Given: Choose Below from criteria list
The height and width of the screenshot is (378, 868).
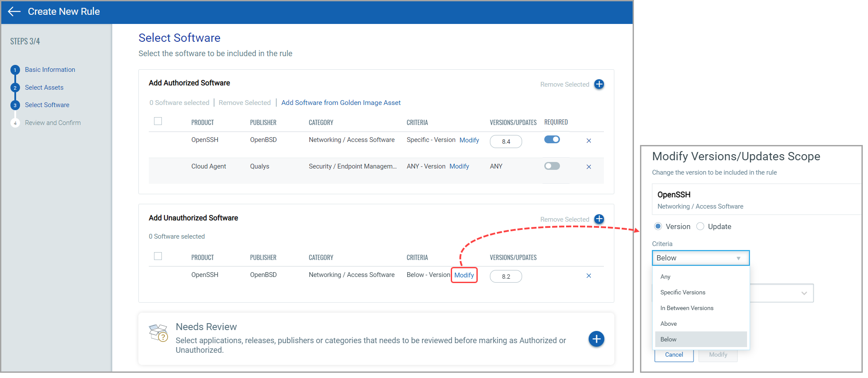Looking at the screenshot, I should (701, 339).
